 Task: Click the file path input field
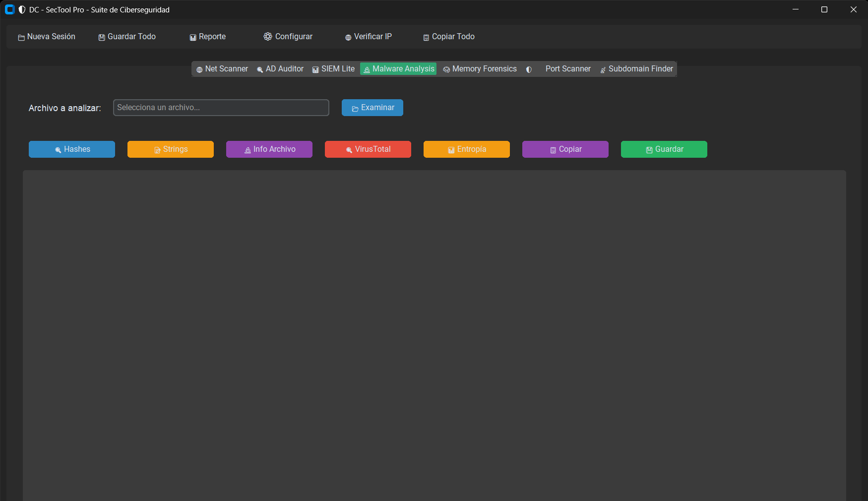point(221,108)
